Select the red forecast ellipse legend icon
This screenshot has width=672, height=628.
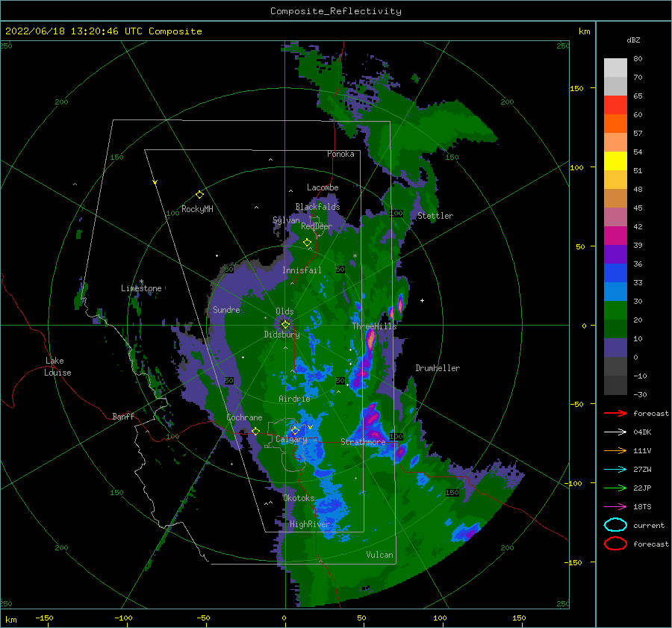615,544
